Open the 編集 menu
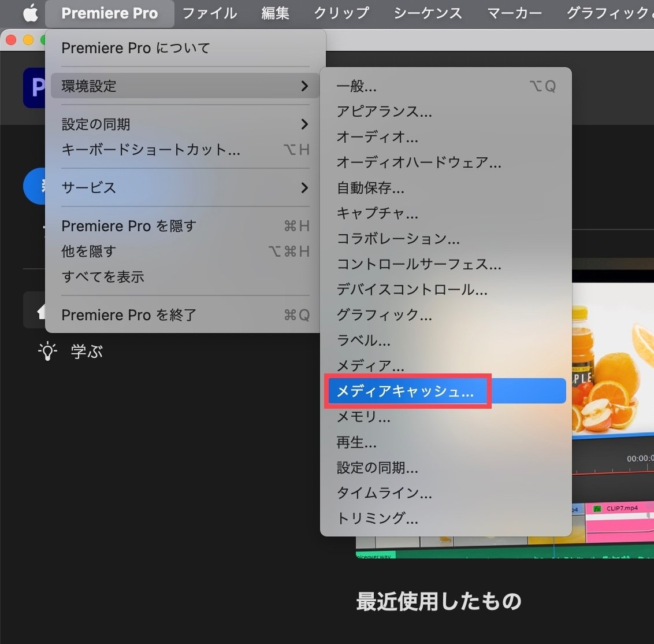This screenshot has width=654, height=644. [275, 13]
